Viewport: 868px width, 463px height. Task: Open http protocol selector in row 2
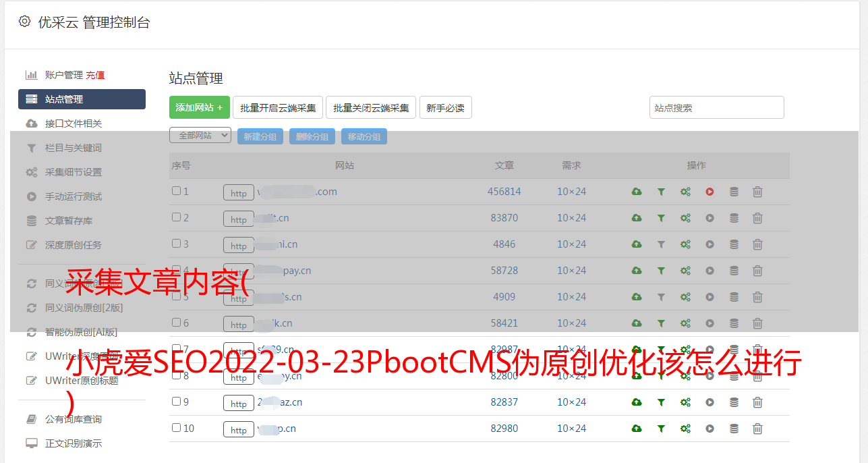click(x=239, y=219)
